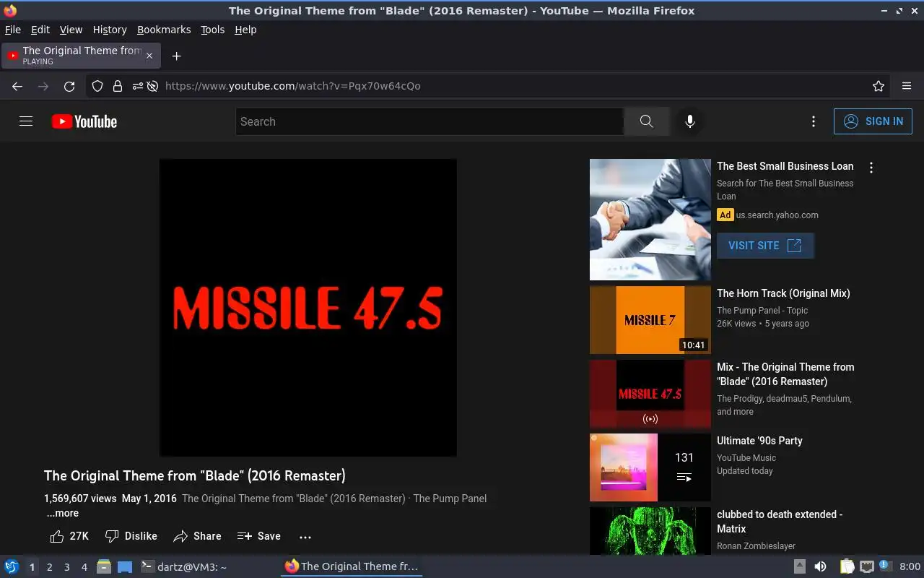The width and height of the screenshot is (924, 578).
Task: Open Firefox History menu
Action: click(x=110, y=30)
